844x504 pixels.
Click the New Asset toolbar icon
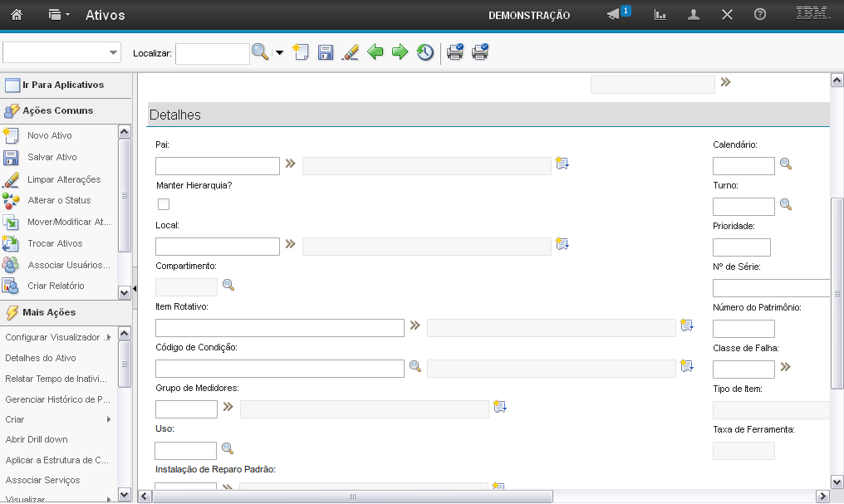[x=300, y=52]
